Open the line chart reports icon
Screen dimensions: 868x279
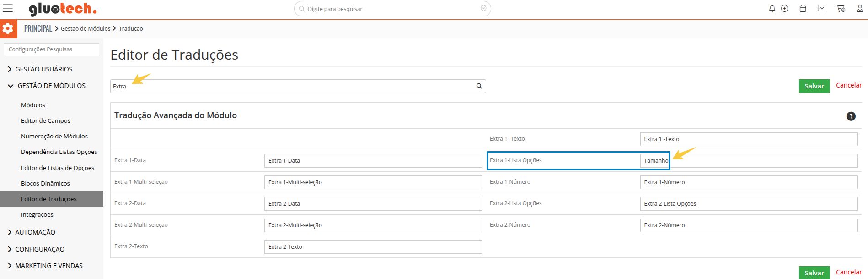coord(821,9)
